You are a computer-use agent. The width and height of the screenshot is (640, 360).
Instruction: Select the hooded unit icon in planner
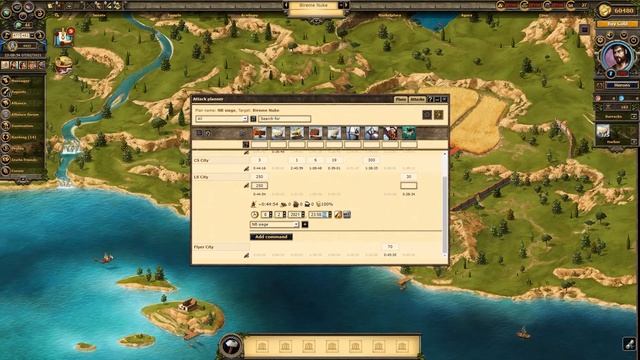click(353, 133)
